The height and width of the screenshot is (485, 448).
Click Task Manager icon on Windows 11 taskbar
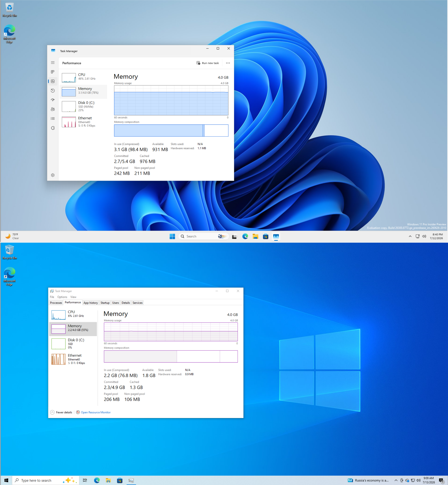[x=276, y=236]
